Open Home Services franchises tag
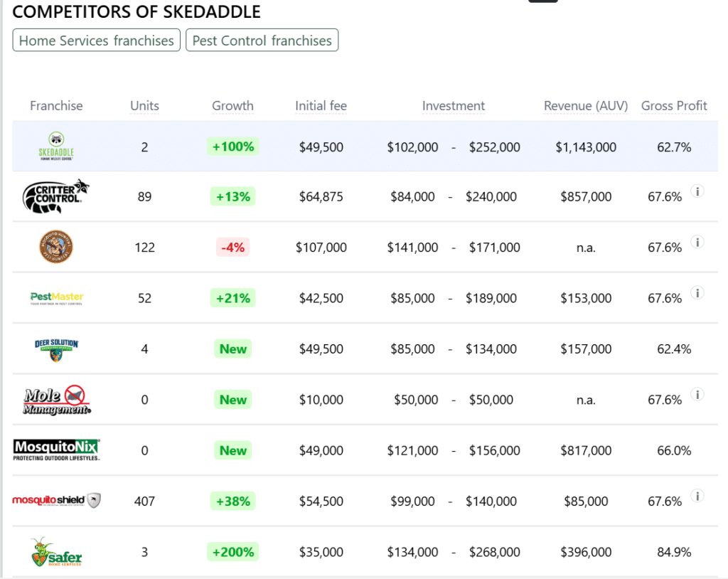 96,41
